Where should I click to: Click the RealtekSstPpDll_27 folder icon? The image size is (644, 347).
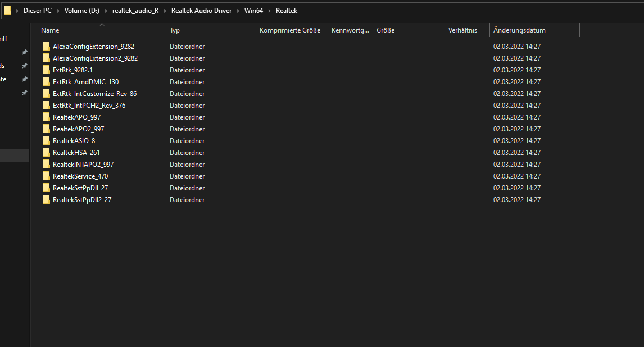coord(46,188)
